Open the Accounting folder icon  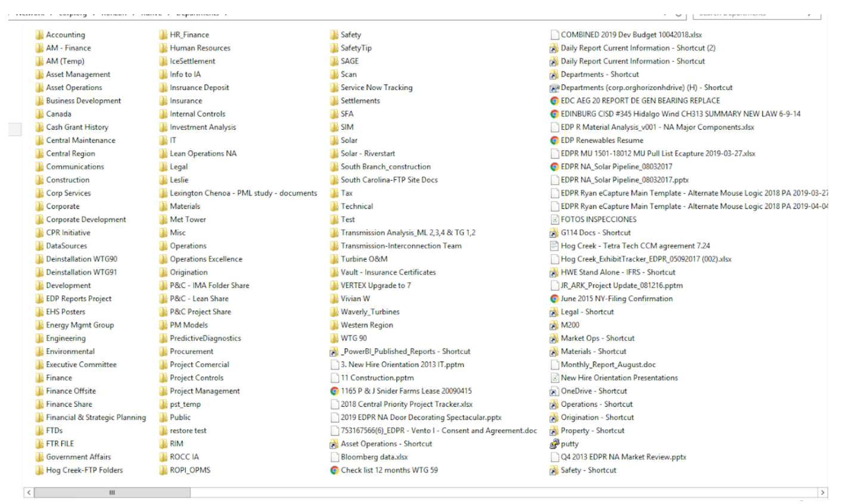click(x=39, y=35)
